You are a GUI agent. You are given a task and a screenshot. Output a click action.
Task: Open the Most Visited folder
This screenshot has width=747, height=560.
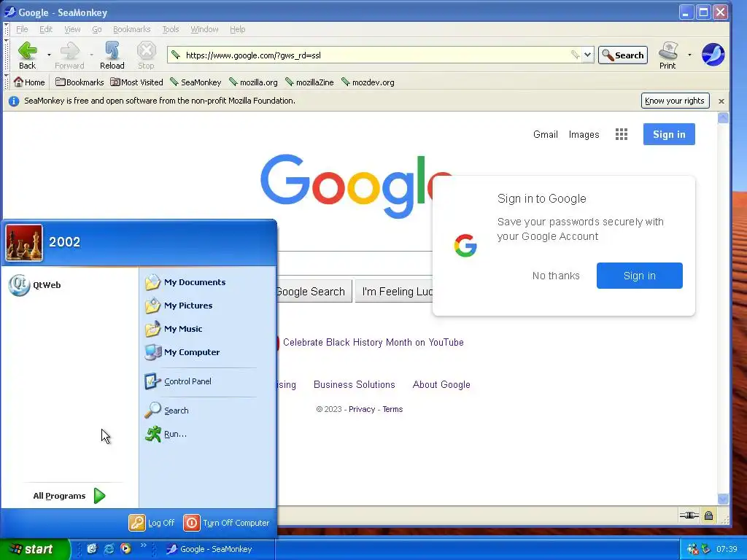coord(136,82)
